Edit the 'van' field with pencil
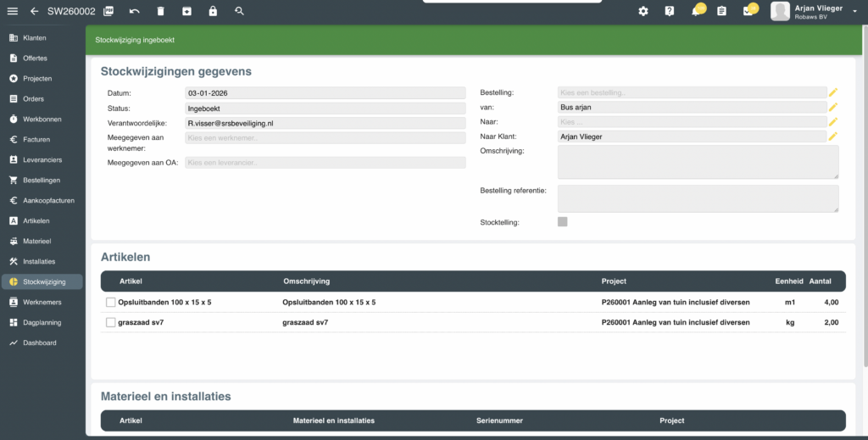The width and height of the screenshot is (868, 440). [x=833, y=107]
